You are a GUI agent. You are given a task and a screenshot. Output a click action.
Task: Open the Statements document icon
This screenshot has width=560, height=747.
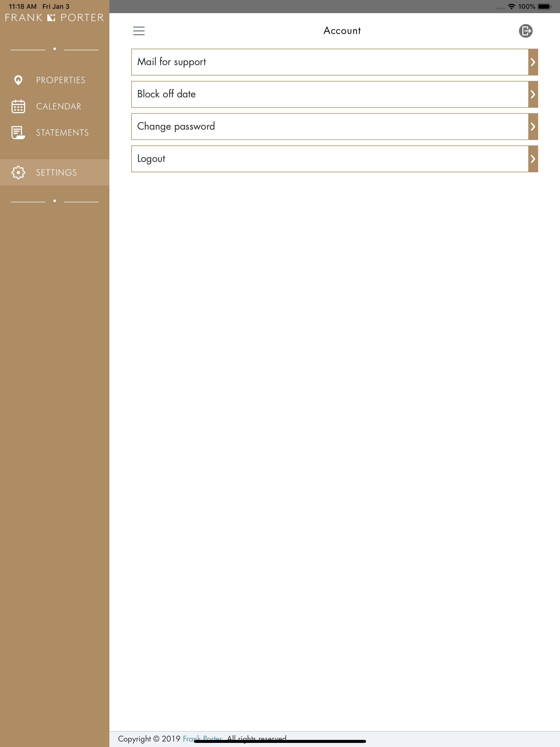(18, 132)
